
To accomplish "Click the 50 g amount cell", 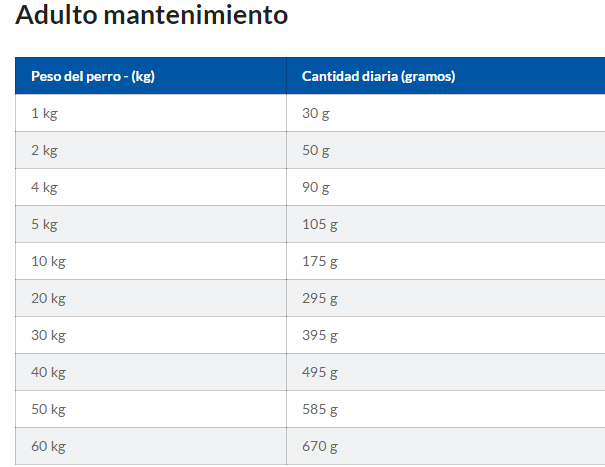I will [x=315, y=150].
